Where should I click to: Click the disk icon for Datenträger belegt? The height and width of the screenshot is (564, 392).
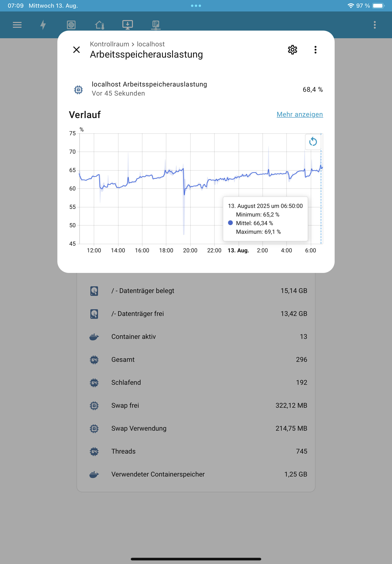coord(94,291)
